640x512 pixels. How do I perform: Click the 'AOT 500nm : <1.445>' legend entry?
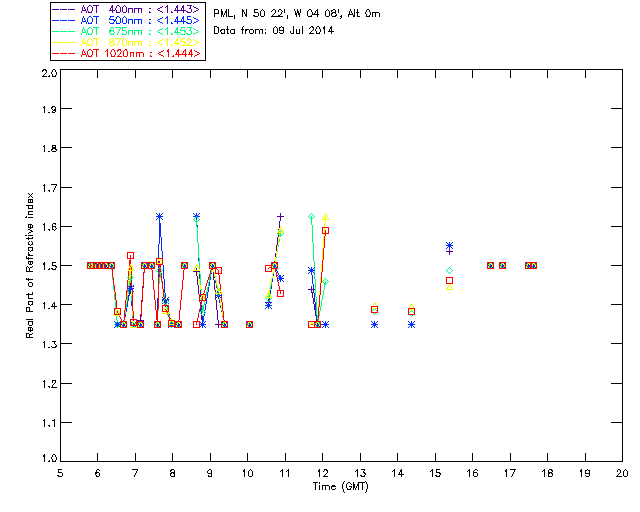tap(127, 20)
